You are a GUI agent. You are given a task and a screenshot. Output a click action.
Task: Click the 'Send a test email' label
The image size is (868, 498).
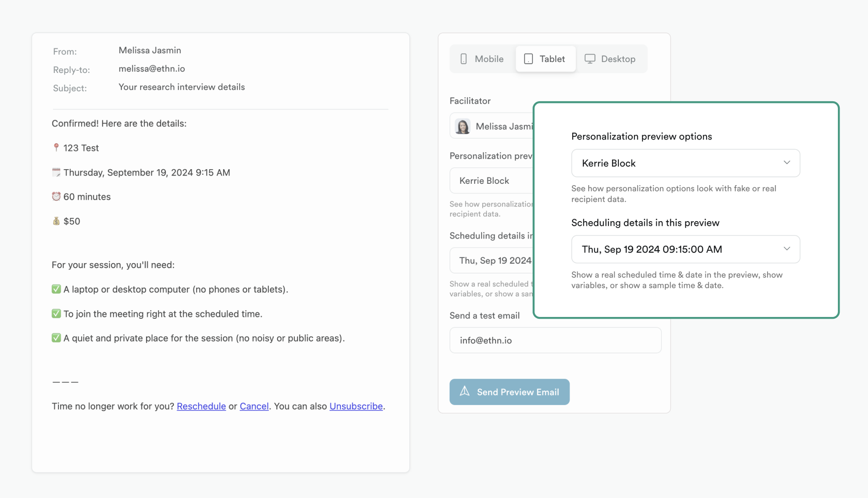click(x=485, y=316)
